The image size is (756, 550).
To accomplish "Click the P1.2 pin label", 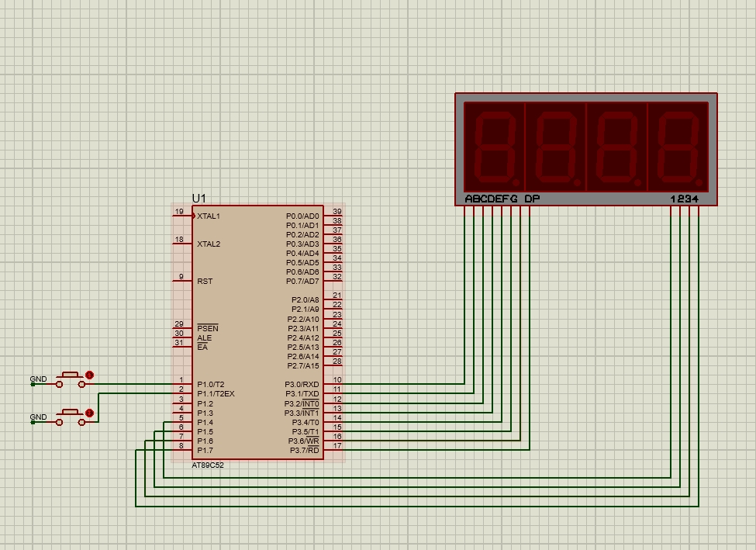I will click(205, 403).
